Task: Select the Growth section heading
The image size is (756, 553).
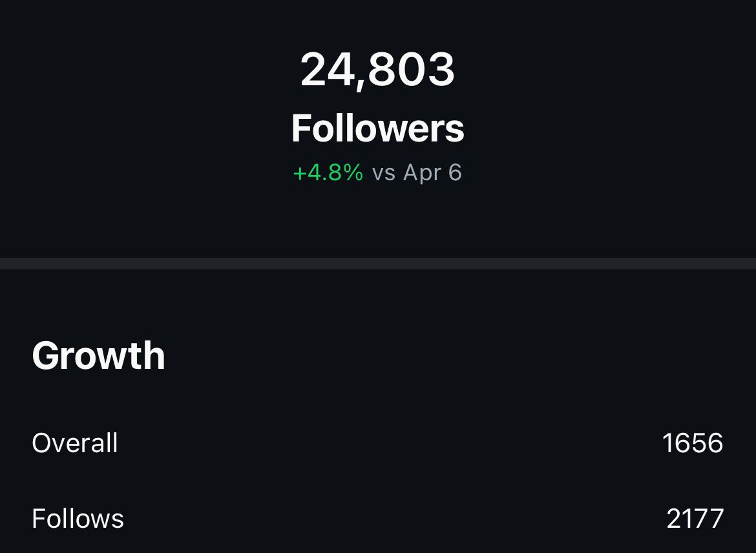Action: [x=98, y=355]
